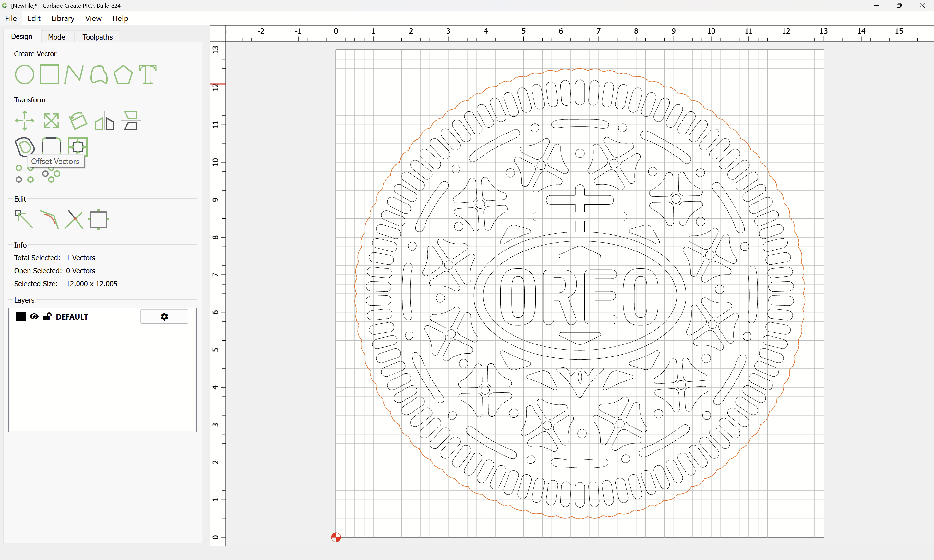Switch to the Toolpaths tab
The height and width of the screenshot is (560, 934).
pyautogui.click(x=97, y=37)
